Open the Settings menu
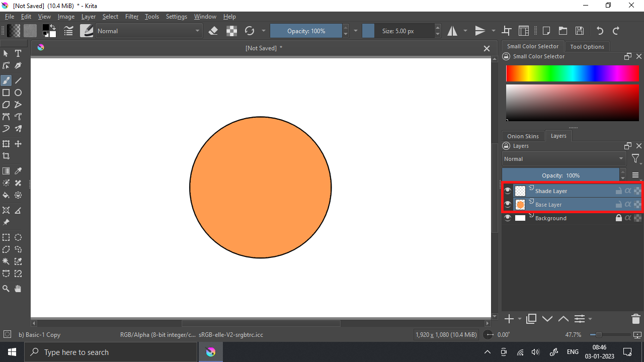Screen dimensions: 644x362 [177, 17]
